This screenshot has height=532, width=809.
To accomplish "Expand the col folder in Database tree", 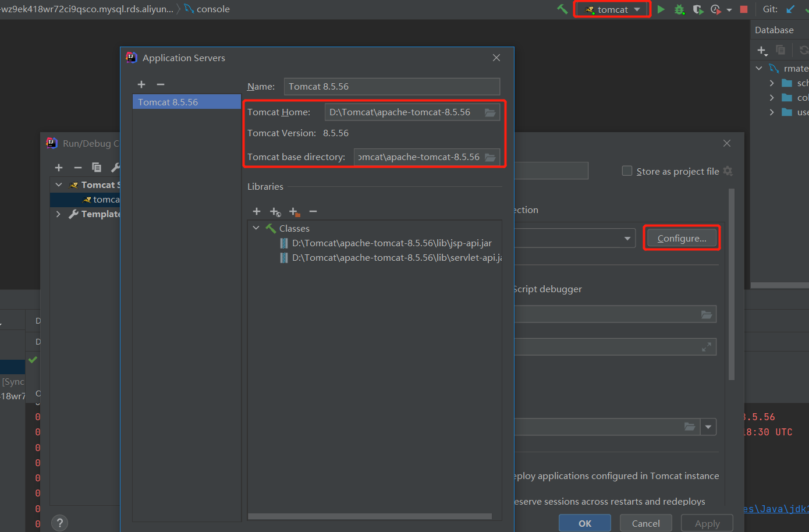I will 772,97.
